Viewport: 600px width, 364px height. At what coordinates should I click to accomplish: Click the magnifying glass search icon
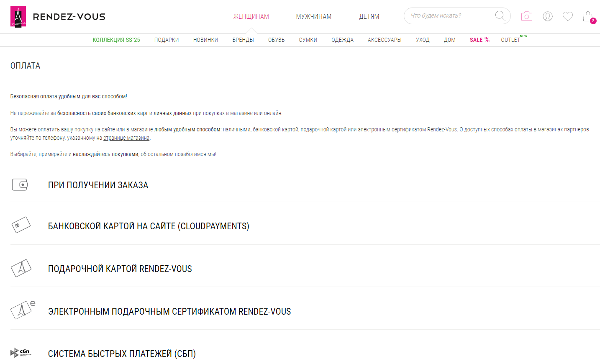click(x=500, y=16)
